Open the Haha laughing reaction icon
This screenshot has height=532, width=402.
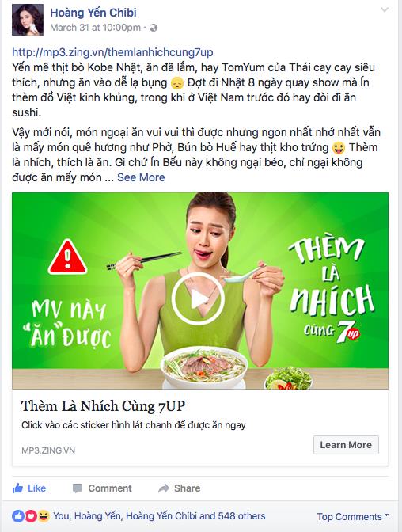pyautogui.click(x=44, y=516)
